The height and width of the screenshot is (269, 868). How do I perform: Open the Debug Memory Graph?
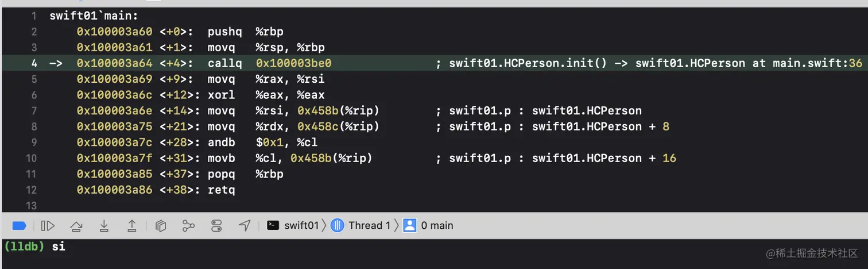point(188,226)
